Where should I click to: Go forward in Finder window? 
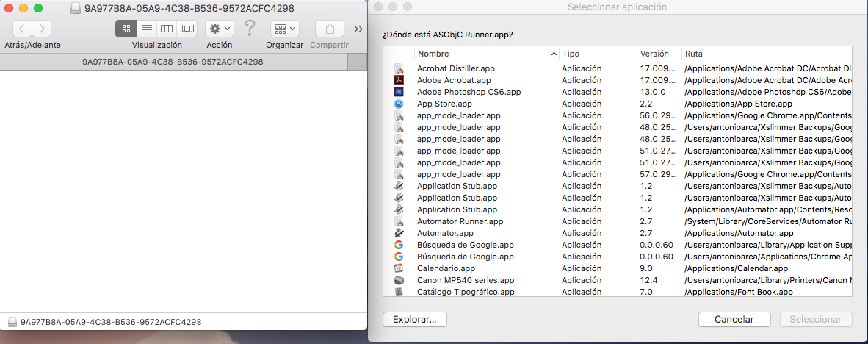point(42,29)
